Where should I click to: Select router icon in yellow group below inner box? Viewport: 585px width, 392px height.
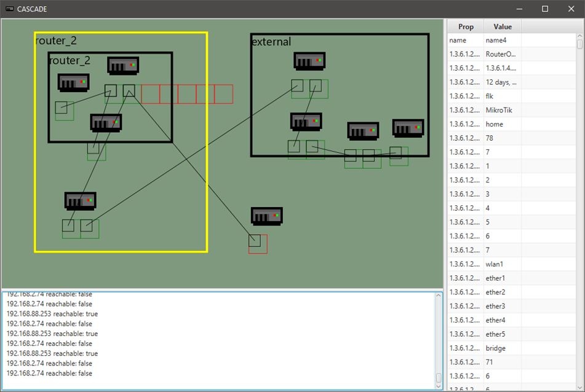(80, 201)
